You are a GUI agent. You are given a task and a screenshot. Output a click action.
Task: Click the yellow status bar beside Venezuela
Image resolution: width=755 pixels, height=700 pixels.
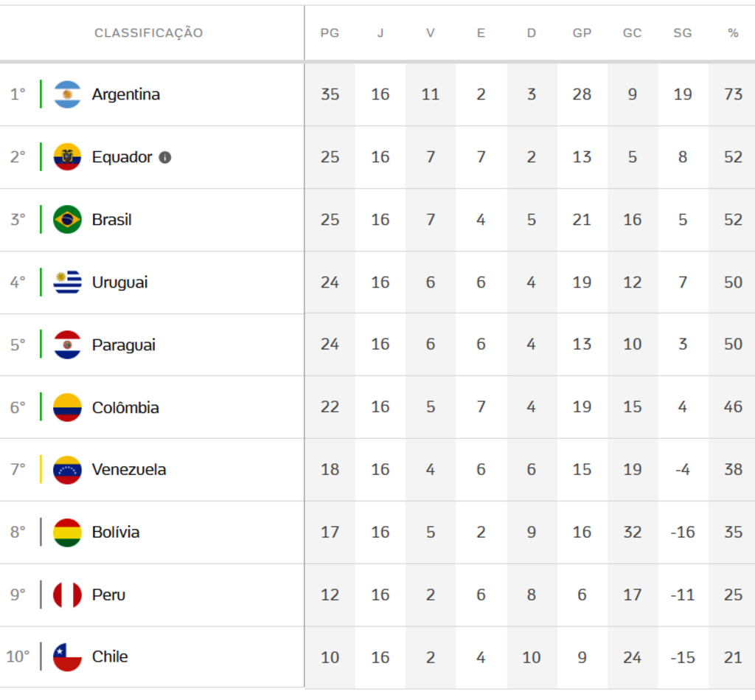[41, 469]
